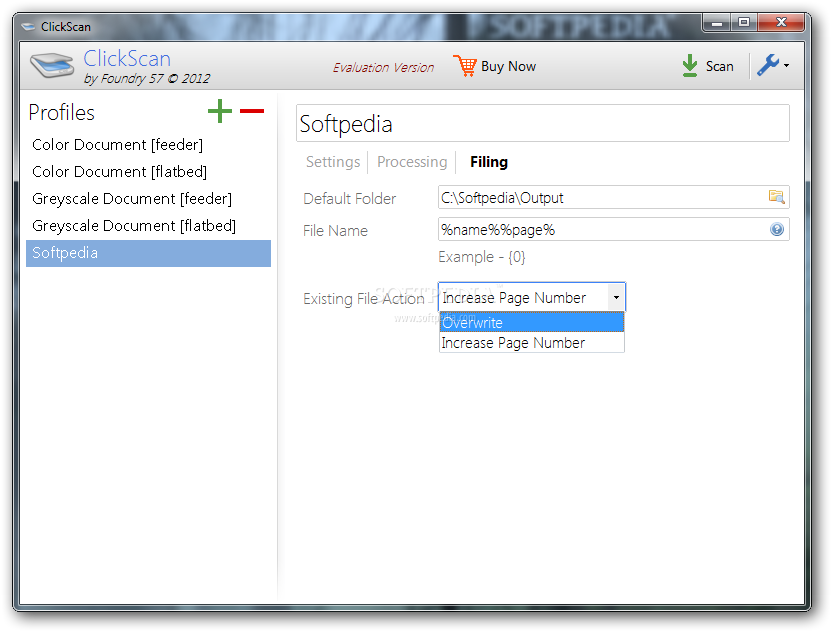The image size is (832, 632).
Task: Switch to the Settings tab
Action: [333, 162]
